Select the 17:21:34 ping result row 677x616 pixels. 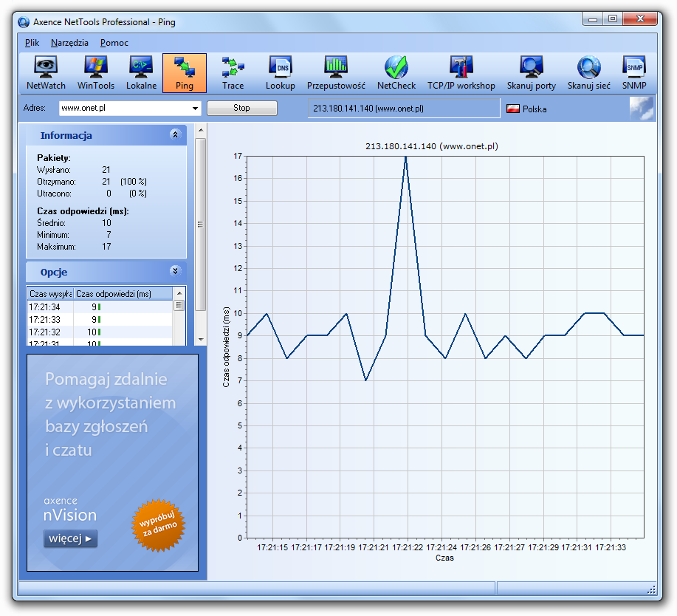click(x=100, y=307)
